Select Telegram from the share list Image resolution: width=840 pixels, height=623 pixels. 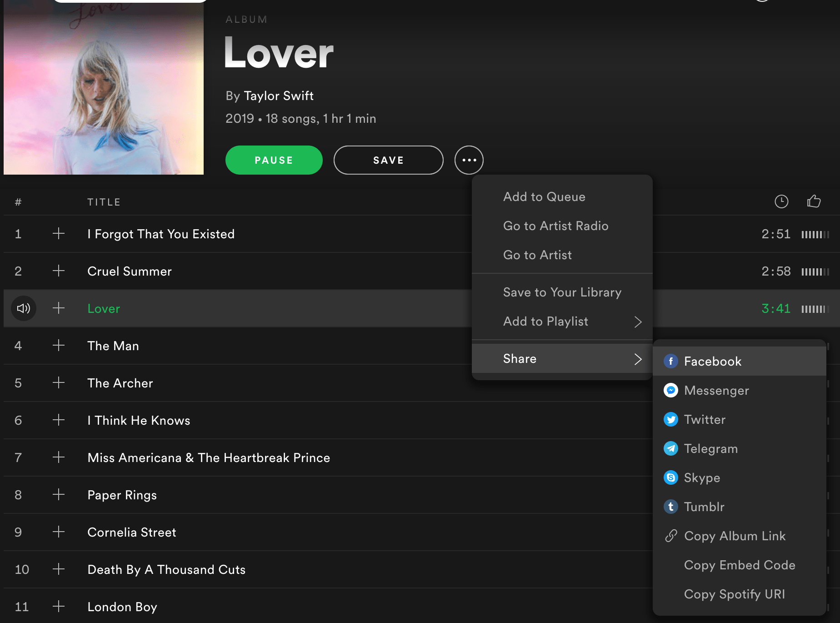(711, 448)
